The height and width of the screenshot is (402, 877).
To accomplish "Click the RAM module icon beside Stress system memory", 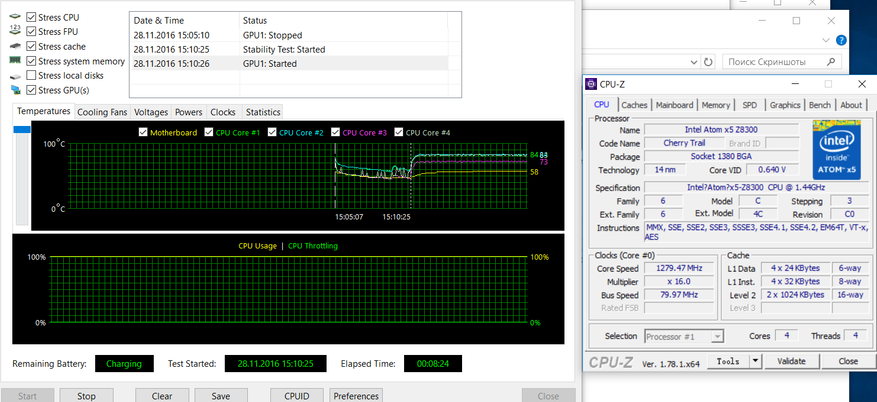I will click(15, 60).
